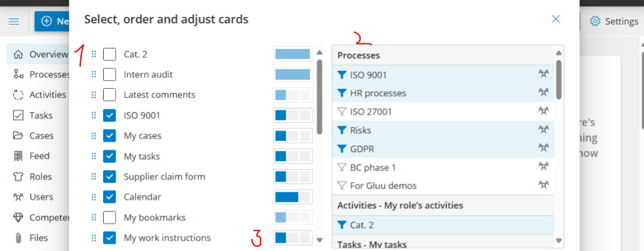The image size is (644, 251).
Task: Uncheck the My cases card
Action: tap(110, 136)
